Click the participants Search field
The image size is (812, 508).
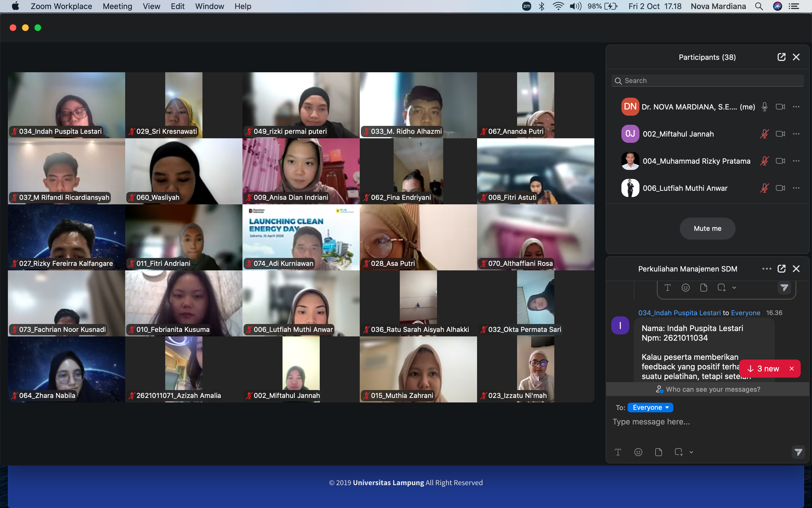point(707,81)
